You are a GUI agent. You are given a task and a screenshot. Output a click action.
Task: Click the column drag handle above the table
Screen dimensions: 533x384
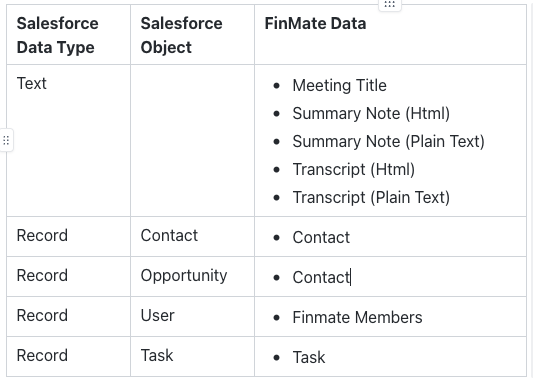tap(390, 5)
